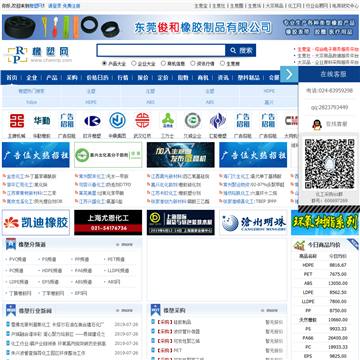Image resolution: width=360 pixels, height=360 pixels.
Task: Open the 产品 nav tab
Action: [52, 78]
